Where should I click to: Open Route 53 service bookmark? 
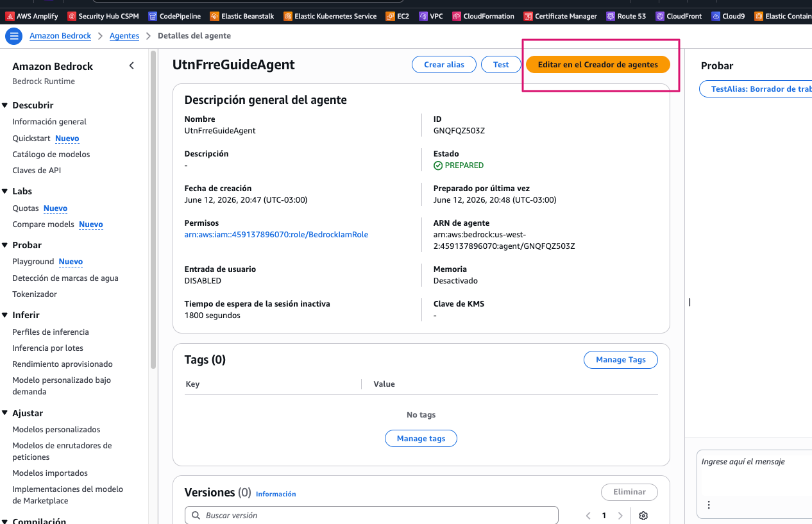point(626,16)
